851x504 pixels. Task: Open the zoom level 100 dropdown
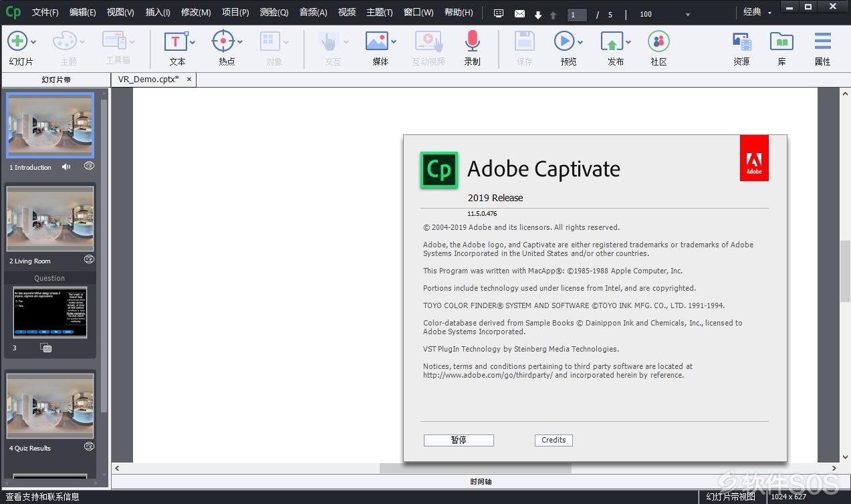click(x=687, y=15)
